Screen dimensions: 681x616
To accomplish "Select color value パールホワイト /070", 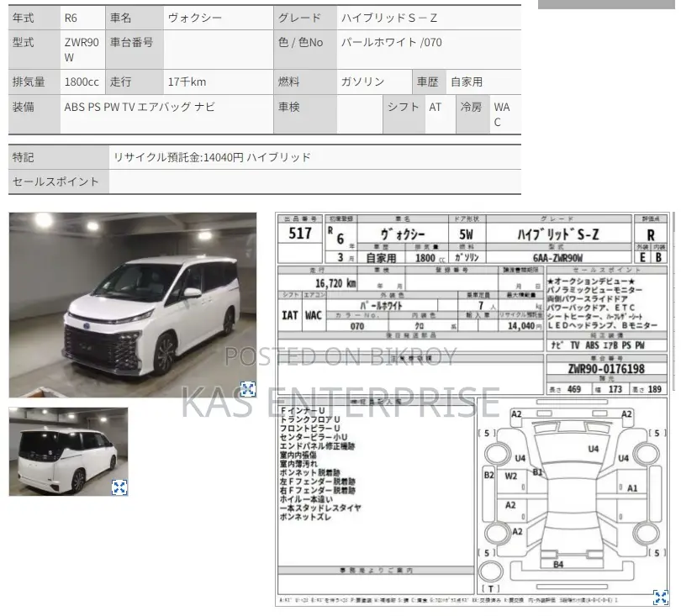I will [391, 42].
